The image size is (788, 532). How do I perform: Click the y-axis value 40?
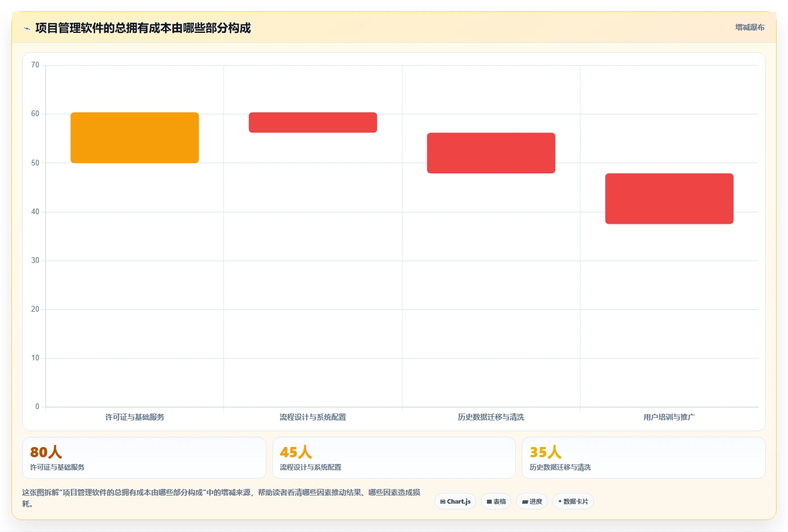coord(35,212)
